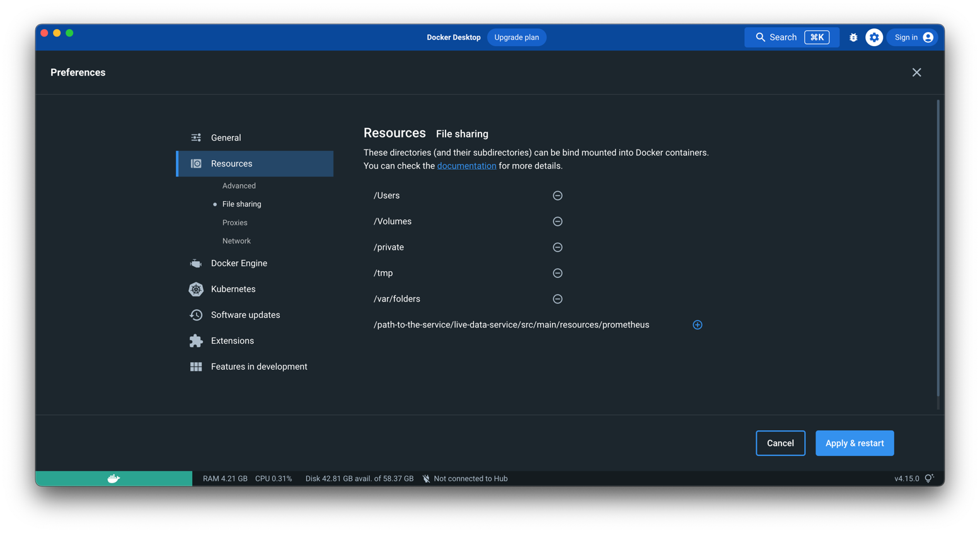
Task: Click the Upgrade plan button
Action: [x=516, y=37]
